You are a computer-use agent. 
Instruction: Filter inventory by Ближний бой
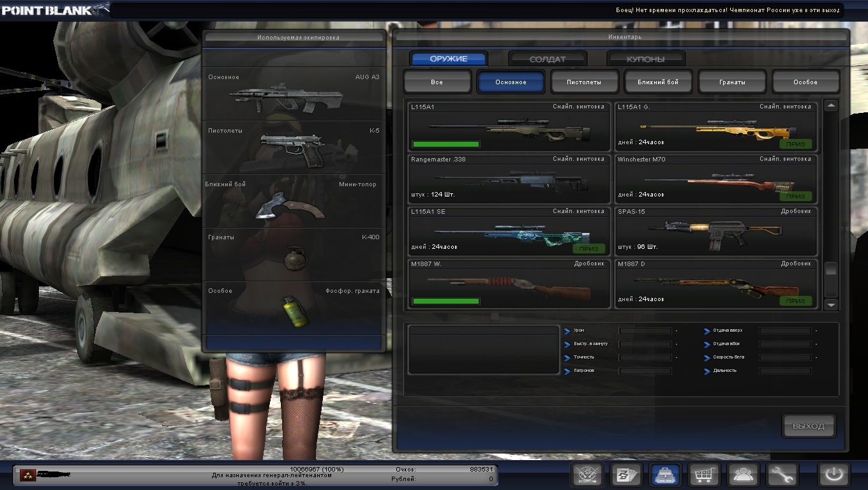tap(658, 82)
